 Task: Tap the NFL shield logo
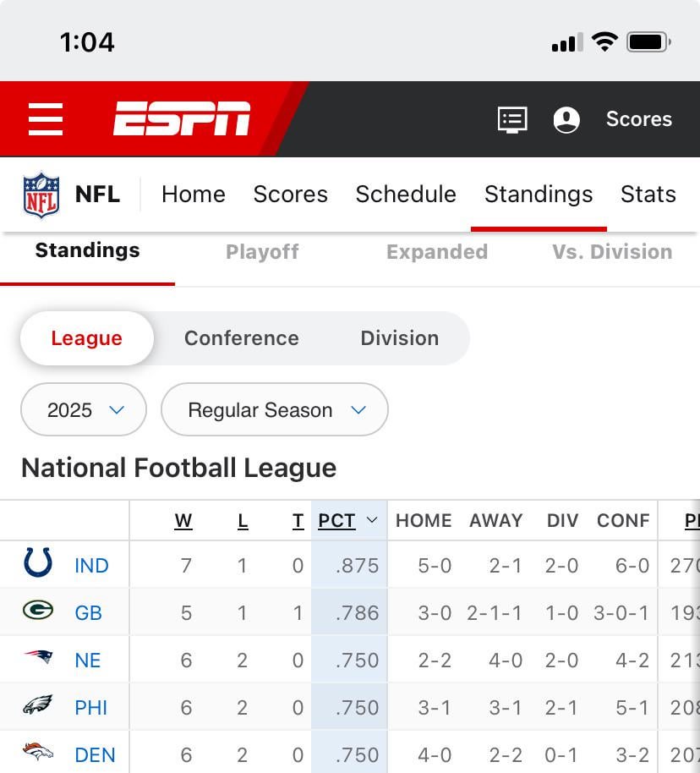[41, 195]
